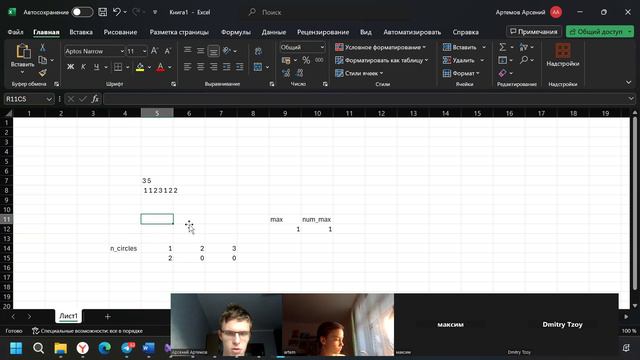Toggle bold Ж formatting
The image size is (640, 360).
coord(70,67)
